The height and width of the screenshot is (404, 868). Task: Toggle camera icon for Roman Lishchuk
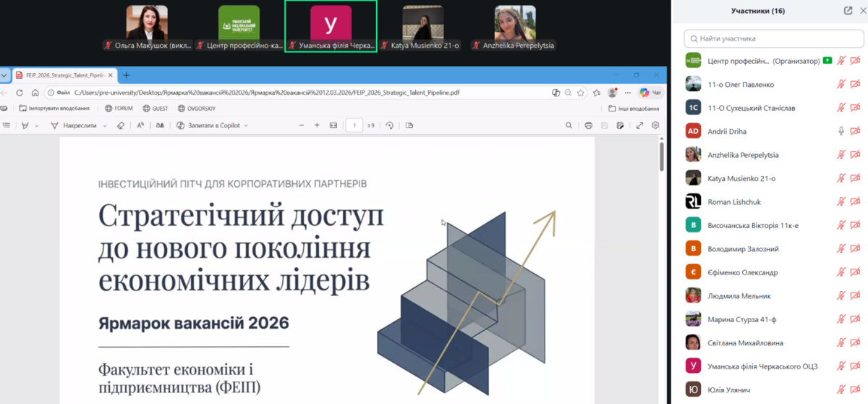coord(855,202)
